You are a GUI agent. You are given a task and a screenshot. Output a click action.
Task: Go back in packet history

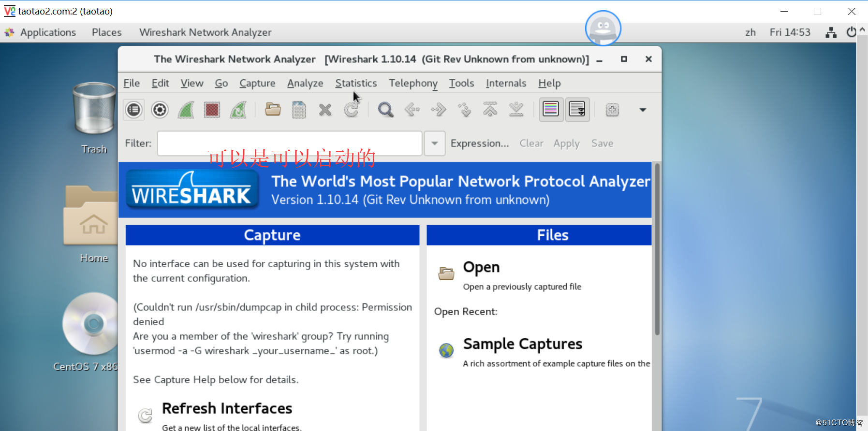(412, 110)
